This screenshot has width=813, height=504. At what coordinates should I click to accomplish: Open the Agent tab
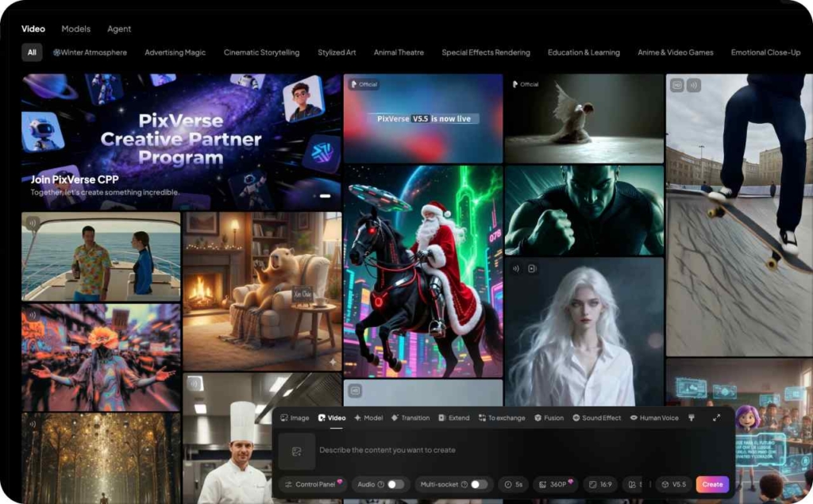pyautogui.click(x=119, y=29)
